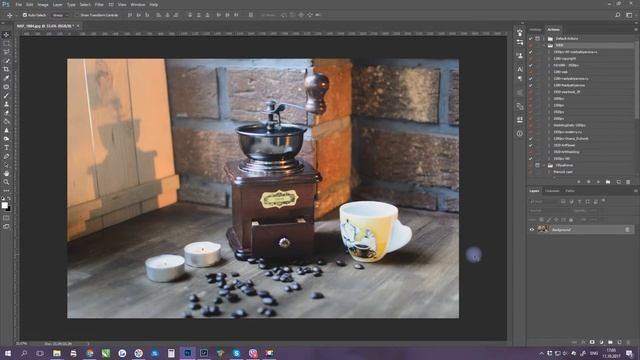
Task: Create new adjustment layer in the Layers panel
Action: pyautogui.click(x=601, y=342)
